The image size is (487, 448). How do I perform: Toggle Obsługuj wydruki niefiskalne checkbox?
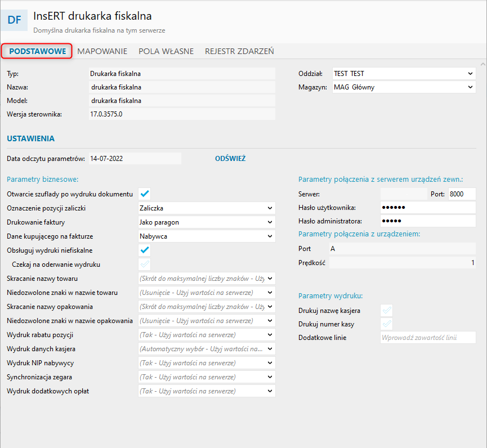coord(145,250)
